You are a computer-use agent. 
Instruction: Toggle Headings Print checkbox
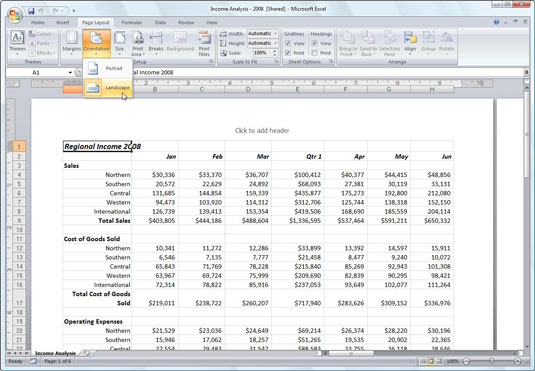click(315, 53)
